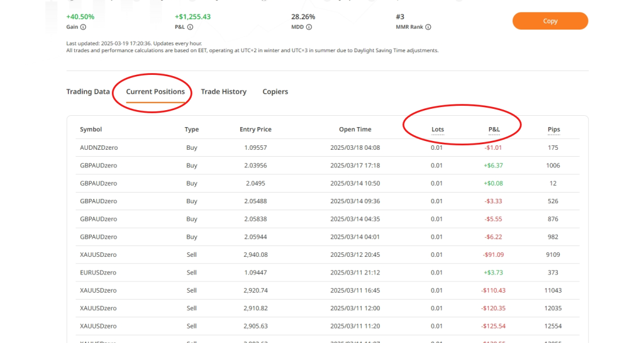Click the Entry Price column header
The image size is (644, 343).
(x=255, y=130)
